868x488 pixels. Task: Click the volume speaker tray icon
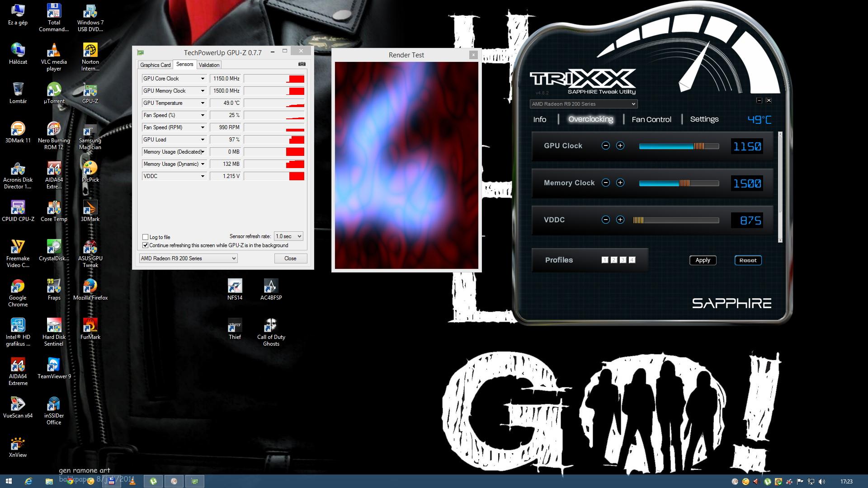(821, 482)
